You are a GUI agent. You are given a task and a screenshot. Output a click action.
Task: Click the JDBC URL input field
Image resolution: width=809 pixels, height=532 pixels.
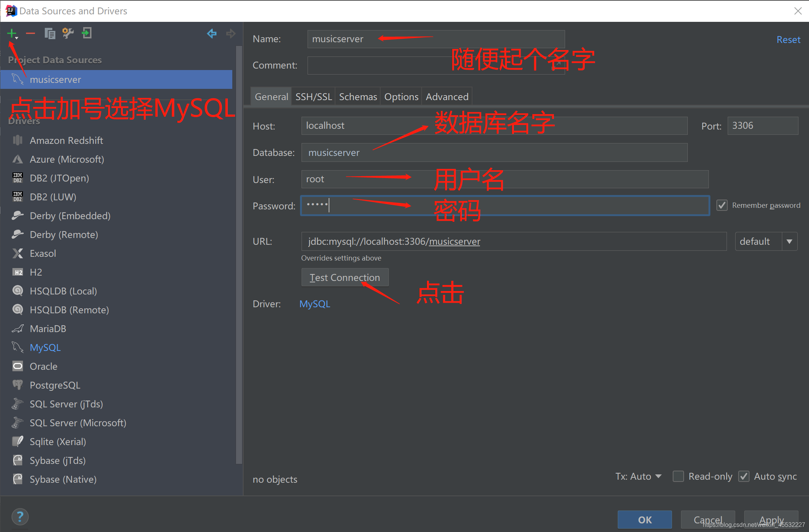pos(514,241)
